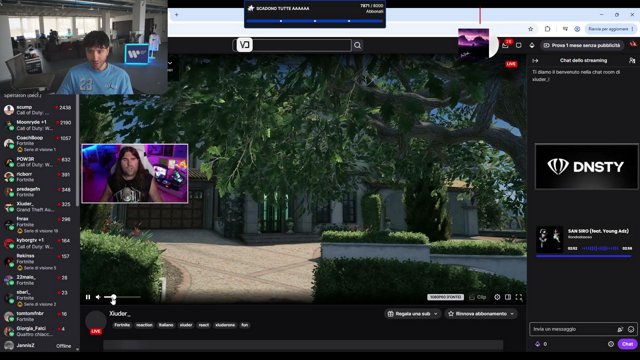The height and width of the screenshot is (360, 640).
Task: Open Giorgia_Falci channel in sidebar
Action: coord(38,331)
